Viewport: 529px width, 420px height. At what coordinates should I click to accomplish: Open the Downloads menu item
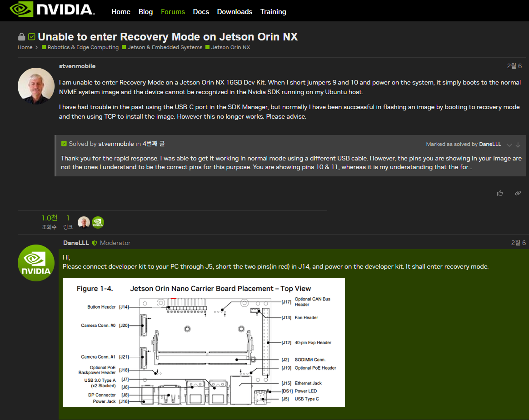[235, 12]
